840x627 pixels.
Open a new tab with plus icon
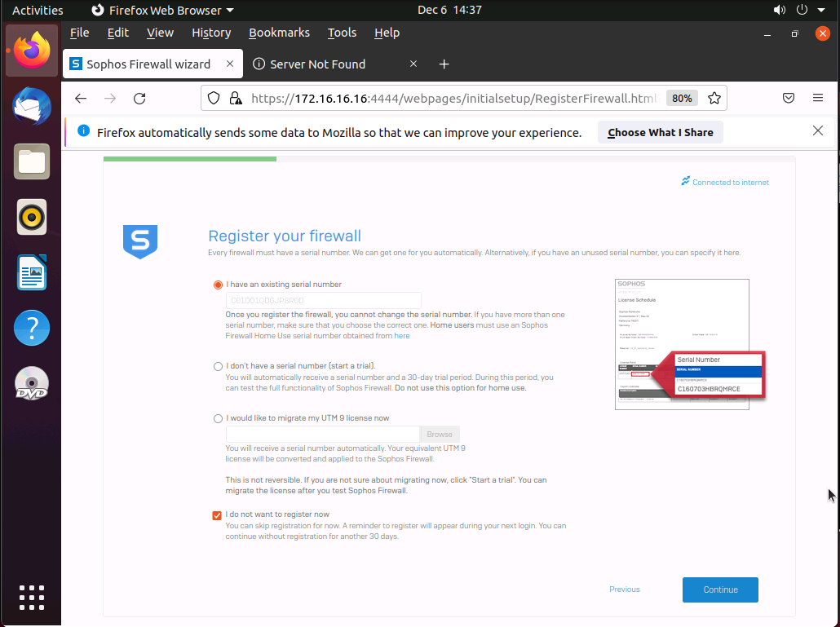coord(444,64)
